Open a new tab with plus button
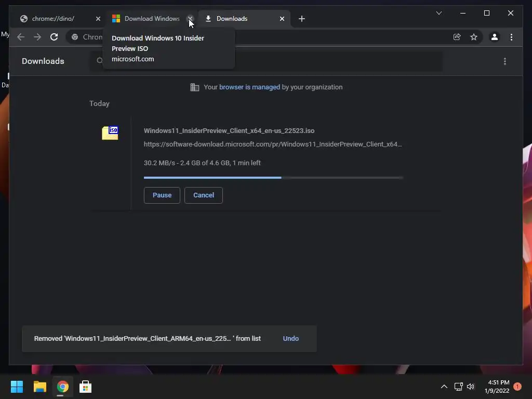 (x=302, y=19)
